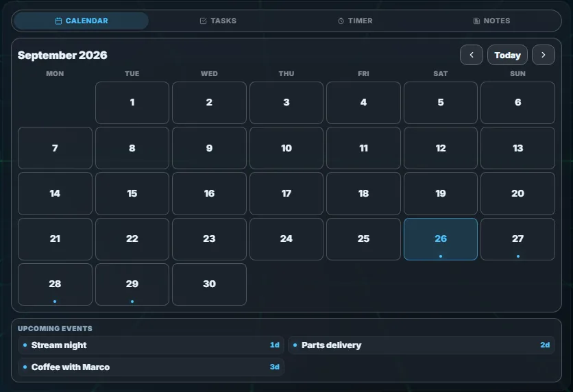Image resolution: width=573 pixels, height=392 pixels.
Task: Select September 2
Action: 209,103
